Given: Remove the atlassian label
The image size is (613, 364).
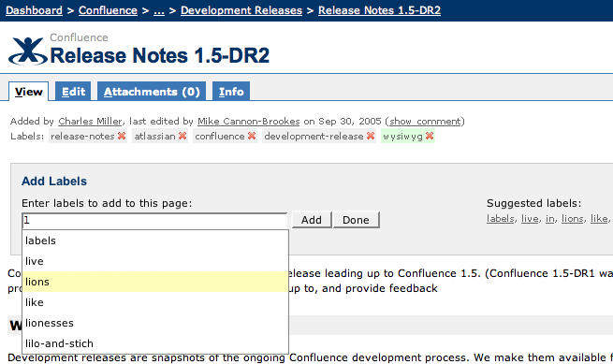Looking at the screenshot, I should pos(182,136).
